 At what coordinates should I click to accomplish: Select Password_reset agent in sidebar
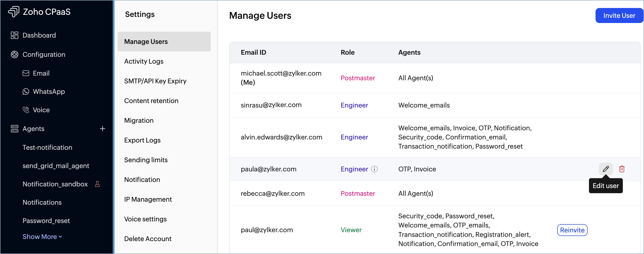(46, 221)
